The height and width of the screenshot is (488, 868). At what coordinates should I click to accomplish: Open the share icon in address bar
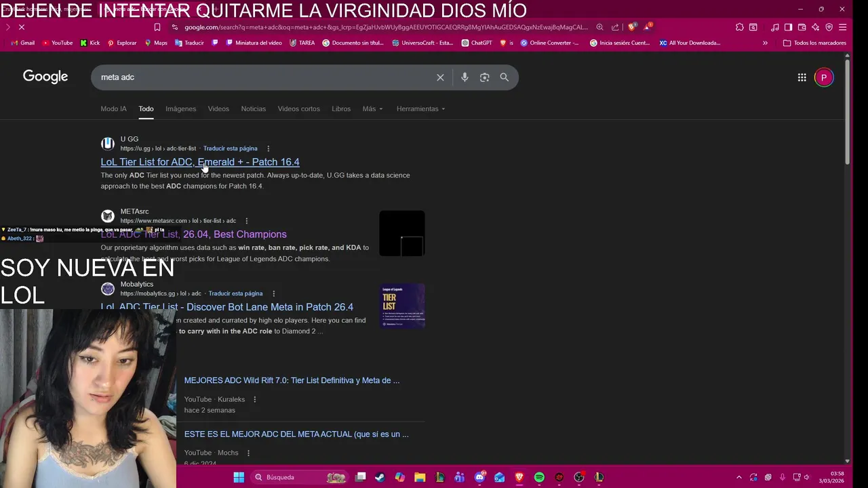(615, 27)
